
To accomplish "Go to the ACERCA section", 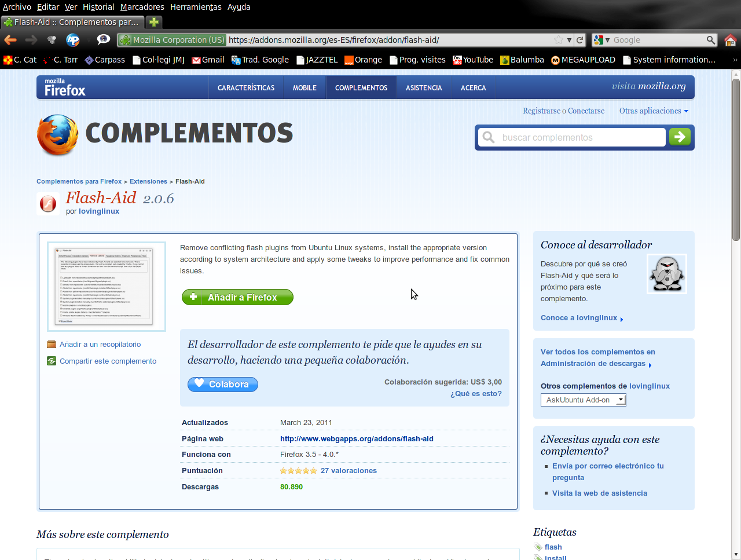I will tap(474, 87).
